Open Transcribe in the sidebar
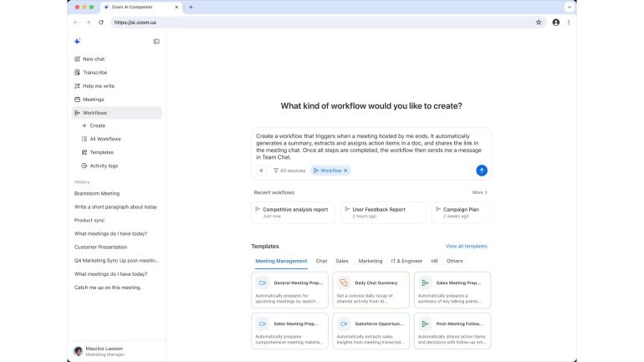Viewport: 644px width, 362px height. tap(95, 73)
